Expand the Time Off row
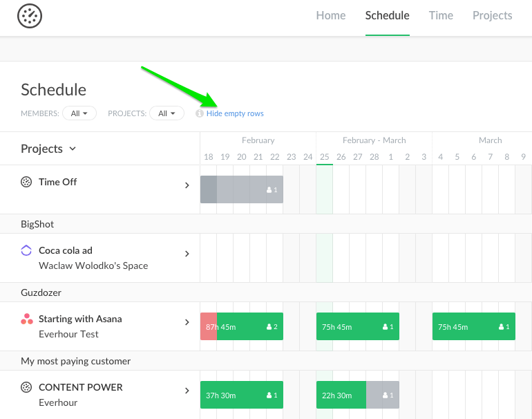The image size is (532, 419). pyautogui.click(x=187, y=185)
